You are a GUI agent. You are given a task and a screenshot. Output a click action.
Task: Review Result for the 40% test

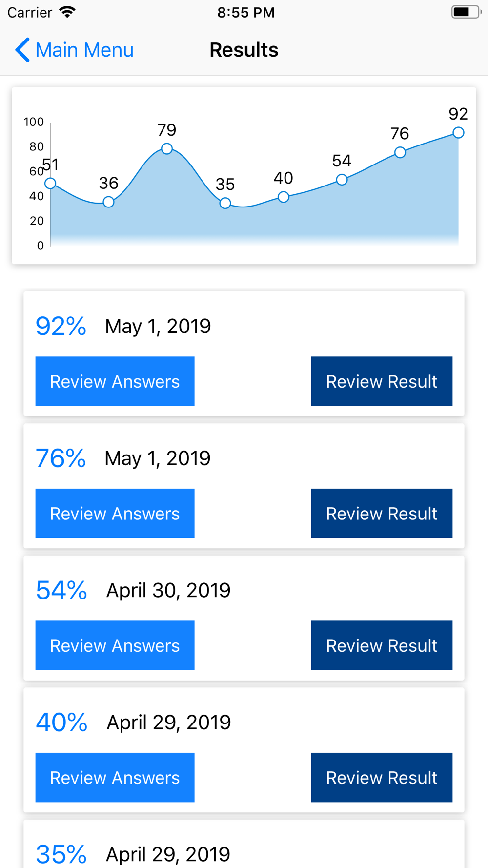click(382, 777)
